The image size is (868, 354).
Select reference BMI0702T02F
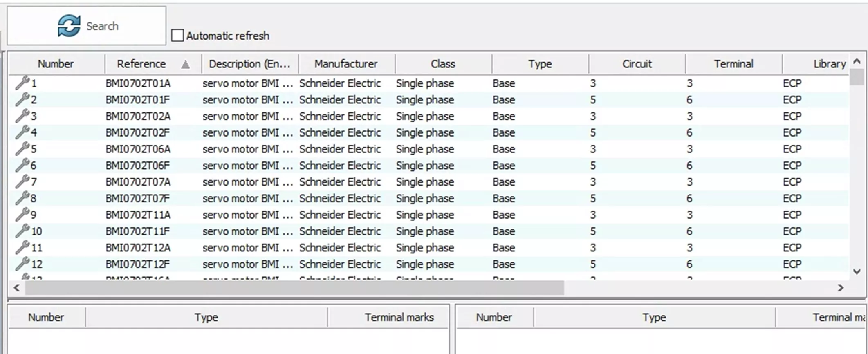(138, 132)
